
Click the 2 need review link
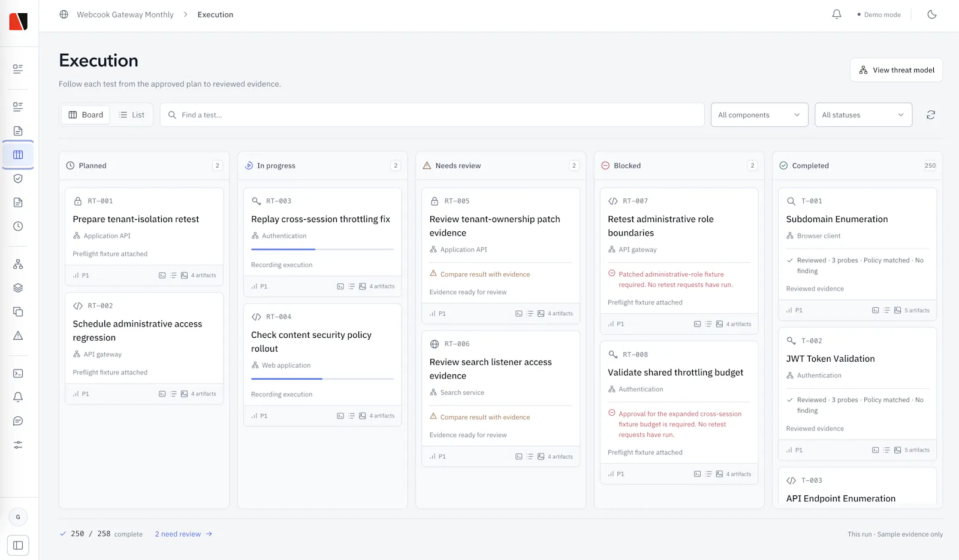point(183,534)
